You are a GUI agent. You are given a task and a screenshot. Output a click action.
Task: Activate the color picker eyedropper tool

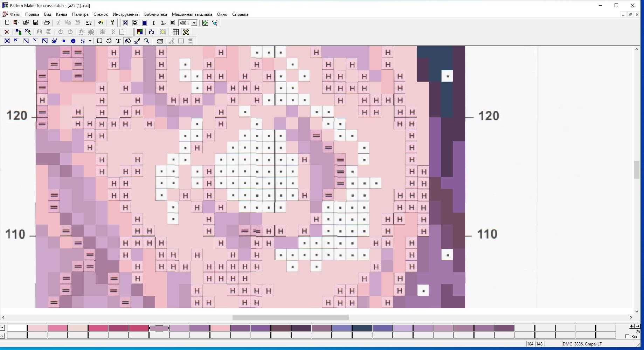click(x=137, y=41)
